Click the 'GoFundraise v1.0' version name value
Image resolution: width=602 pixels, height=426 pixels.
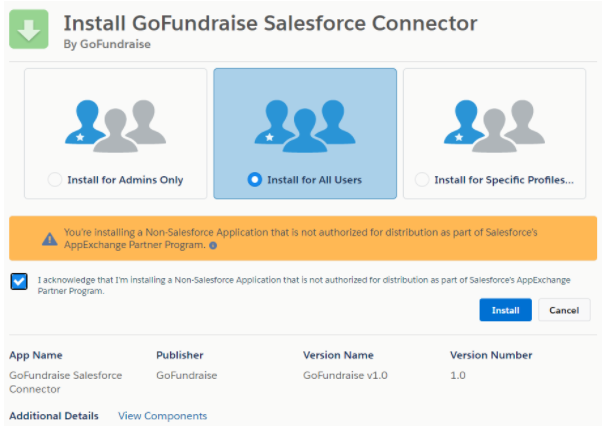345,375
